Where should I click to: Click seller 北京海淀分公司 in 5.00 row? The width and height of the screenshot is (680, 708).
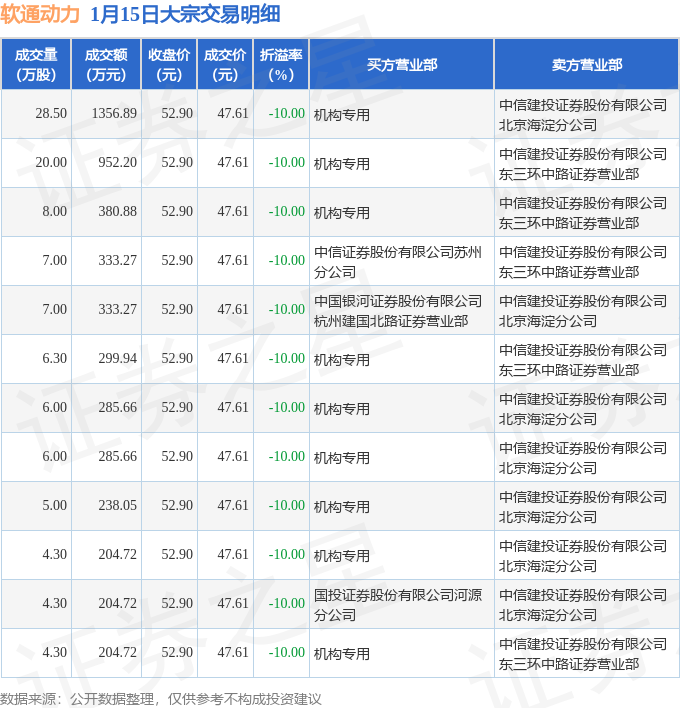tap(548, 517)
